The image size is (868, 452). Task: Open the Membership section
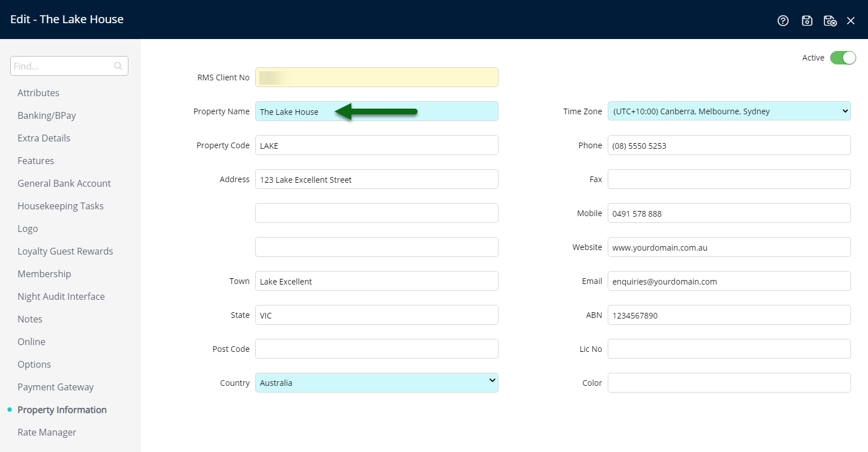point(44,274)
